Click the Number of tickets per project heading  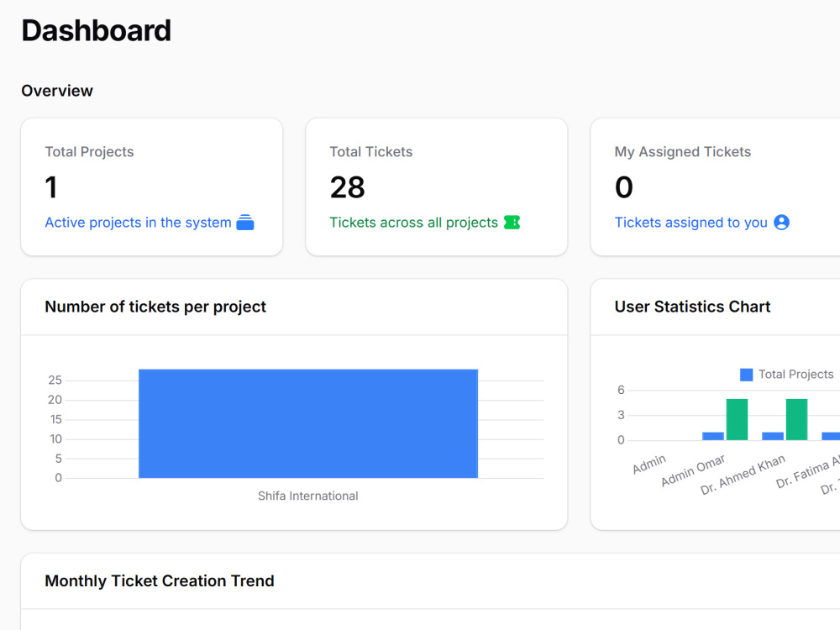click(x=155, y=307)
